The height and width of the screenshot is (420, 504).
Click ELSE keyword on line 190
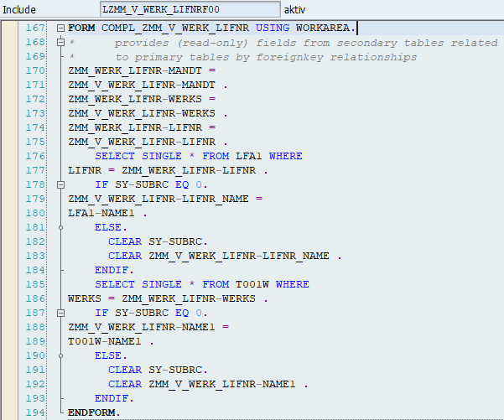[x=108, y=355]
